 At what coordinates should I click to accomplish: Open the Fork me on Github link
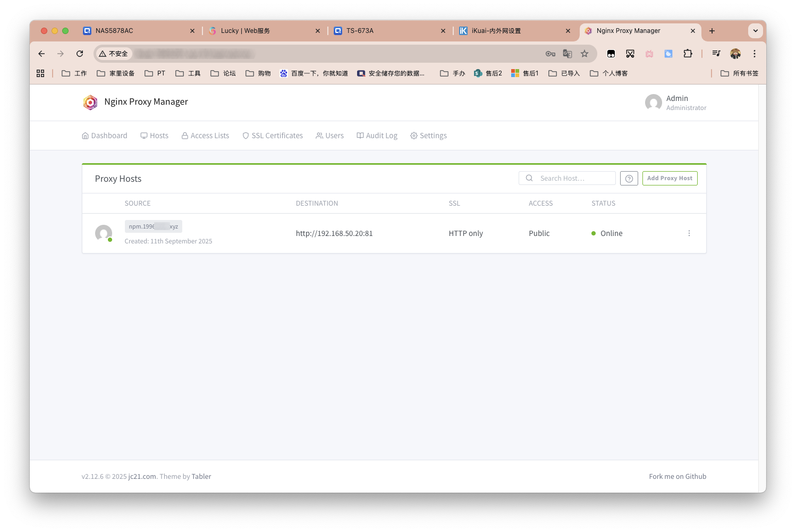(x=677, y=477)
